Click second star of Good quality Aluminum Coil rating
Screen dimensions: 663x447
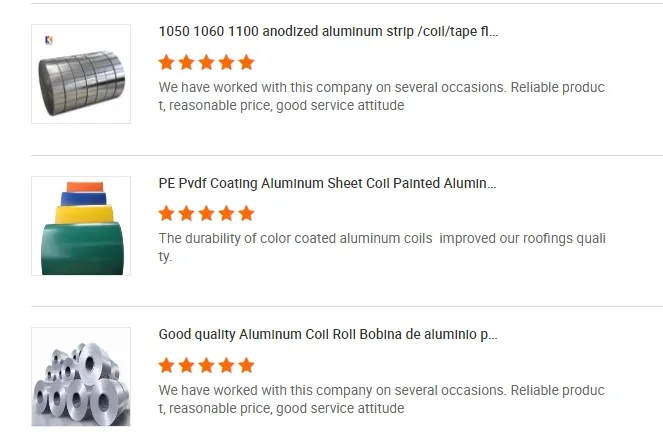click(187, 365)
